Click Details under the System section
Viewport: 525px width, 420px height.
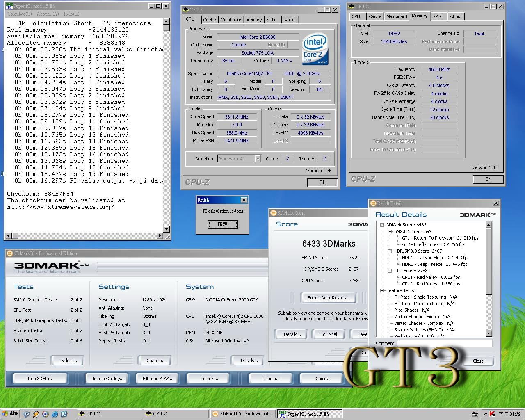pyautogui.click(x=249, y=361)
